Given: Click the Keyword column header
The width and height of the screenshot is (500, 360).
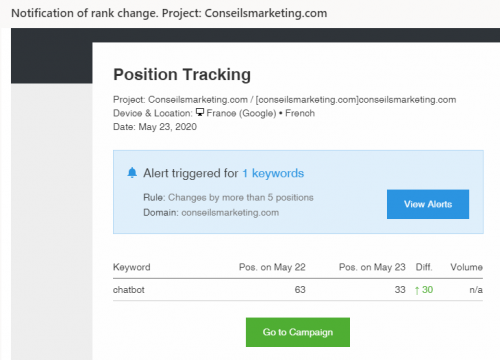Looking at the screenshot, I should (132, 267).
